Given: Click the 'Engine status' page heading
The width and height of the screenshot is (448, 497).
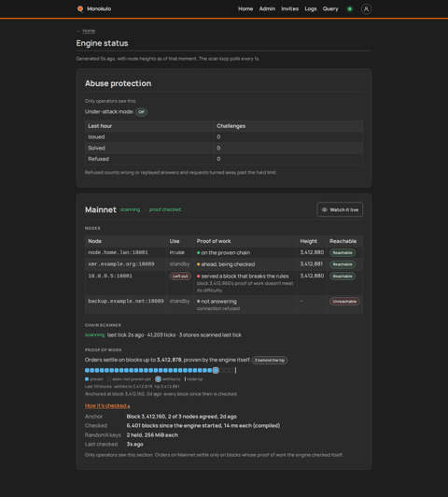Looking at the screenshot, I should point(102,43).
